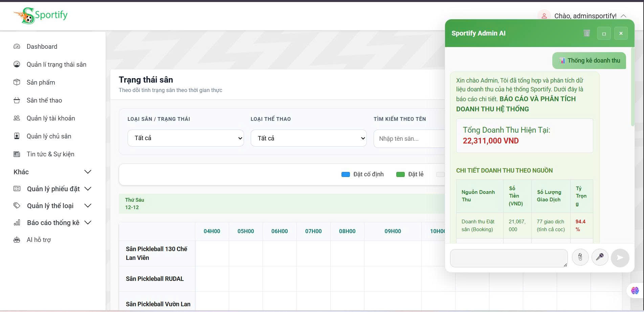The width and height of the screenshot is (644, 312).
Task: Open Quản lý tài khoản users icon
Action: (x=17, y=118)
